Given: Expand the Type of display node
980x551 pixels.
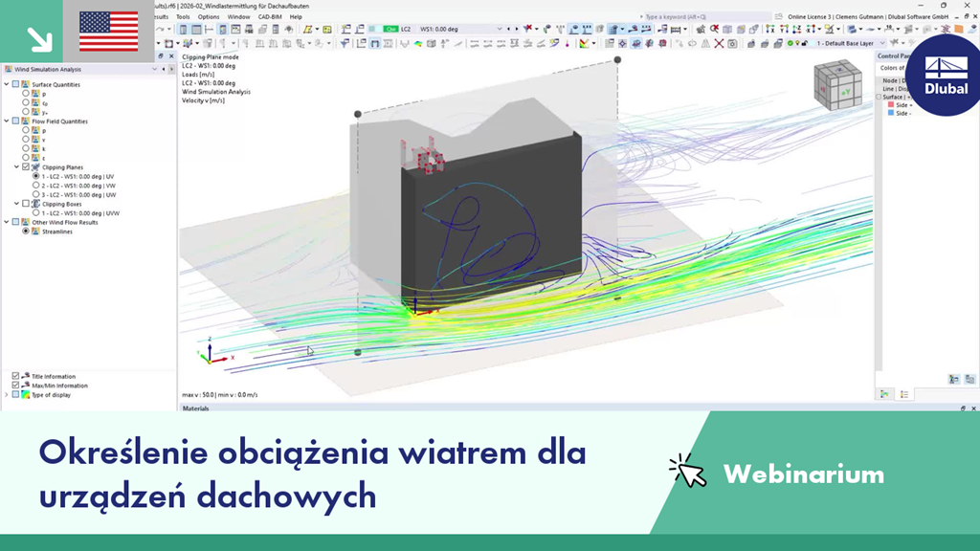Looking at the screenshot, I should (7, 395).
